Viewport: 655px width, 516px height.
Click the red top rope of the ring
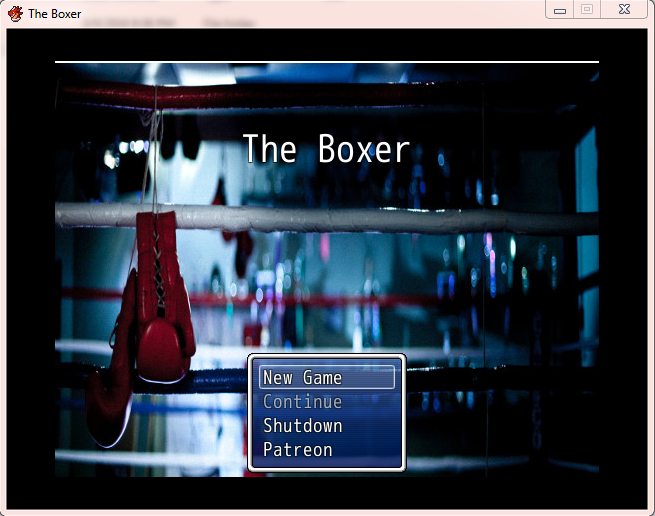[300, 95]
